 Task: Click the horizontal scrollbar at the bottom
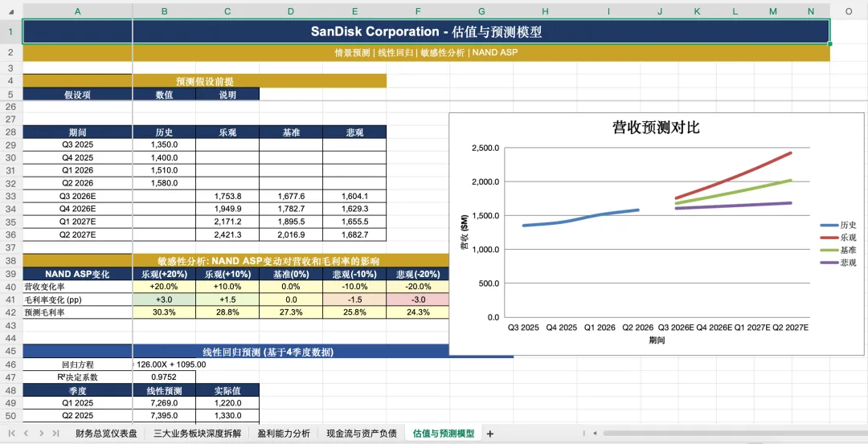coord(683,434)
